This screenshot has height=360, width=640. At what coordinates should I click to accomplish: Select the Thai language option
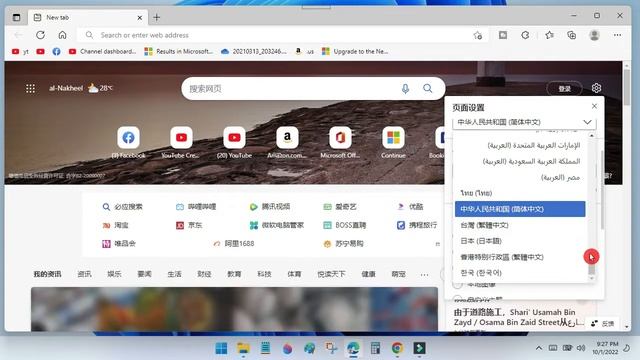point(520,193)
